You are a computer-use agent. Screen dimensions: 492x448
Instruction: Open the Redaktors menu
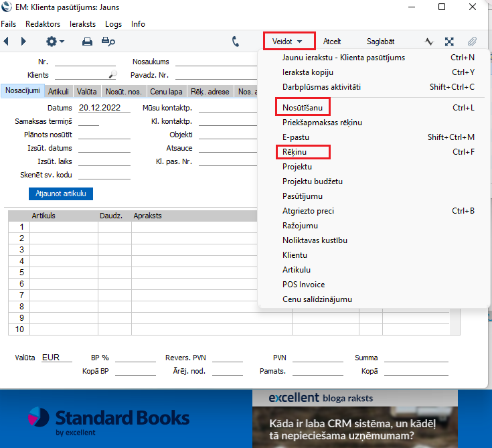(x=43, y=24)
